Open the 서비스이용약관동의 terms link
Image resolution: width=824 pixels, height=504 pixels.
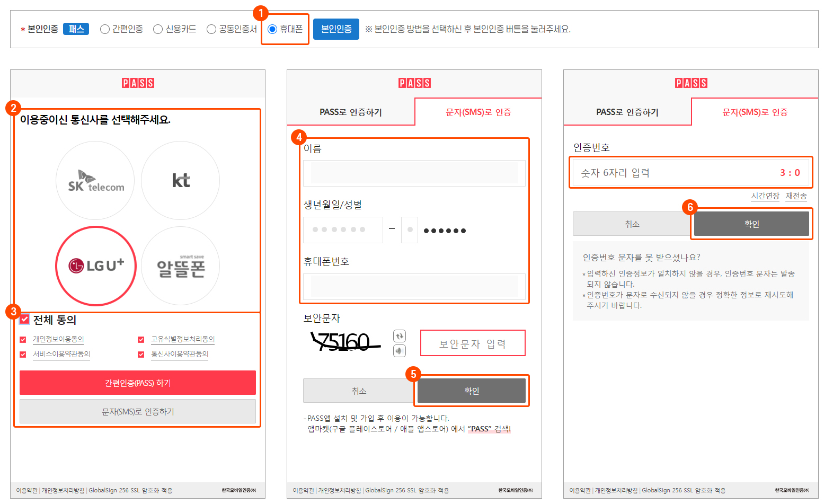(61, 354)
